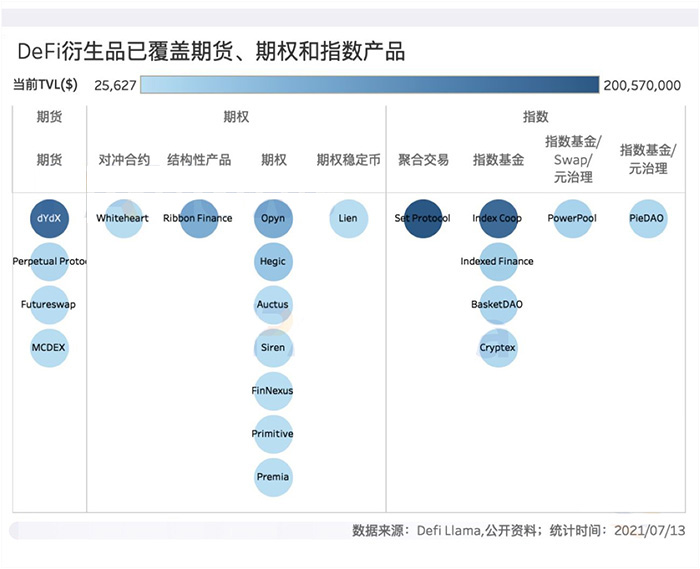
Task: Select the Hegic bubble
Action: click(x=274, y=262)
